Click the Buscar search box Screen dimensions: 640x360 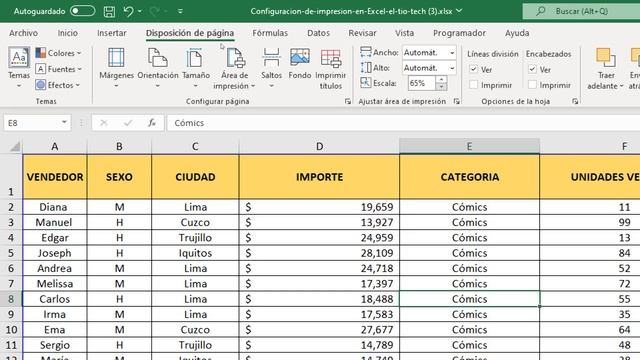tap(581, 11)
